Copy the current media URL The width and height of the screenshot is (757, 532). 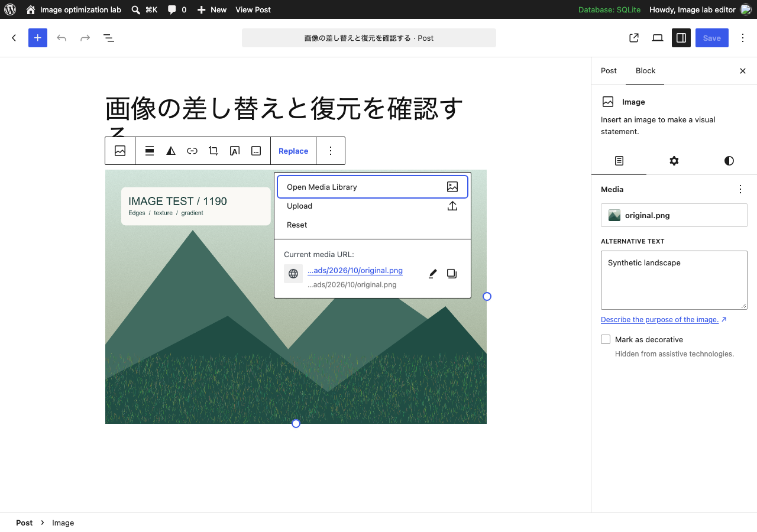(x=452, y=274)
